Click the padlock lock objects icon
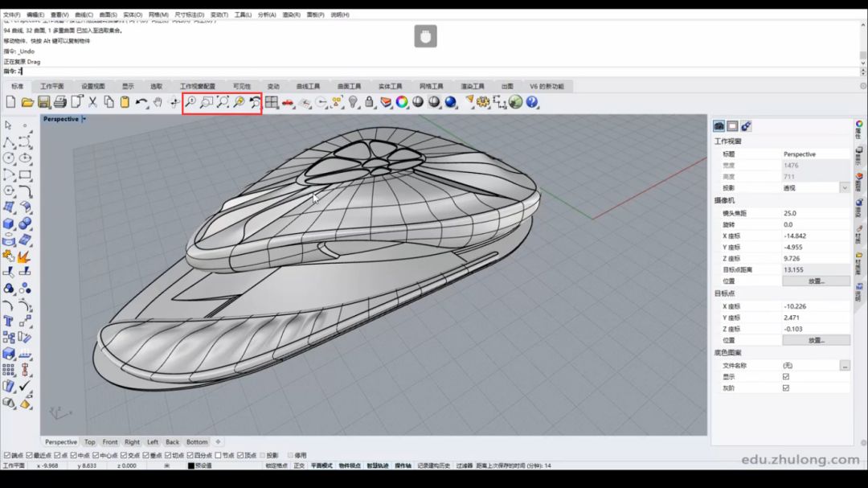The image size is (868, 488). pyautogui.click(x=369, y=102)
